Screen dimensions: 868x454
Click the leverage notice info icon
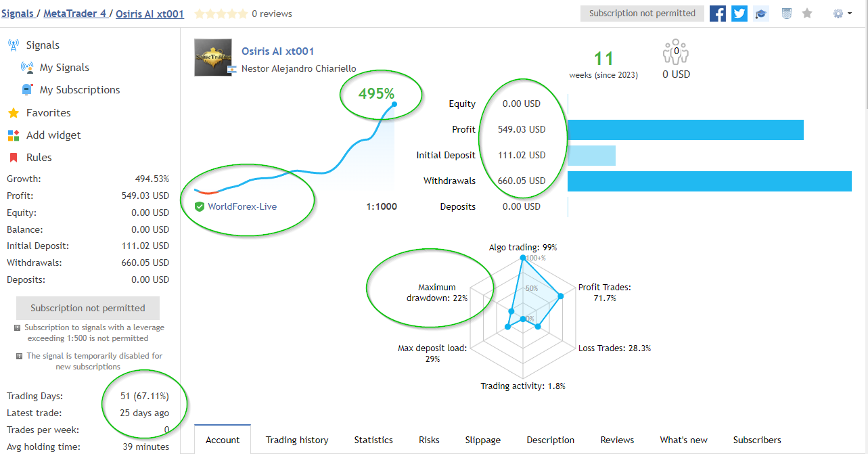[18, 328]
